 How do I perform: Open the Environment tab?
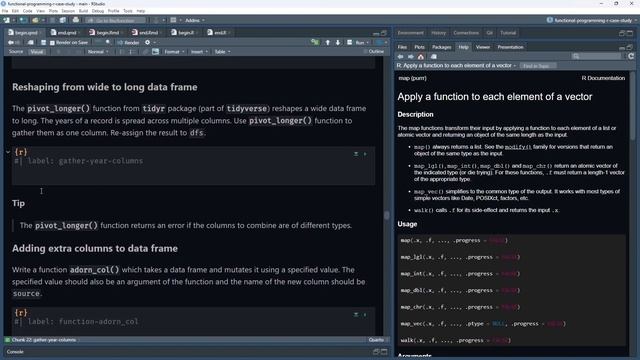[410, 33]
